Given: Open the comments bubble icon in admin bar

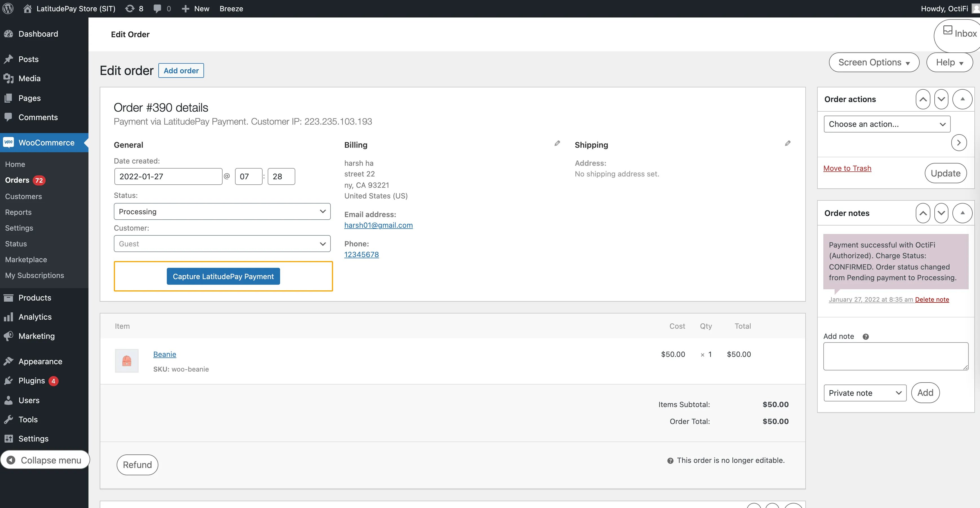Looking at the screenshot, I should [x=157, y=9].
